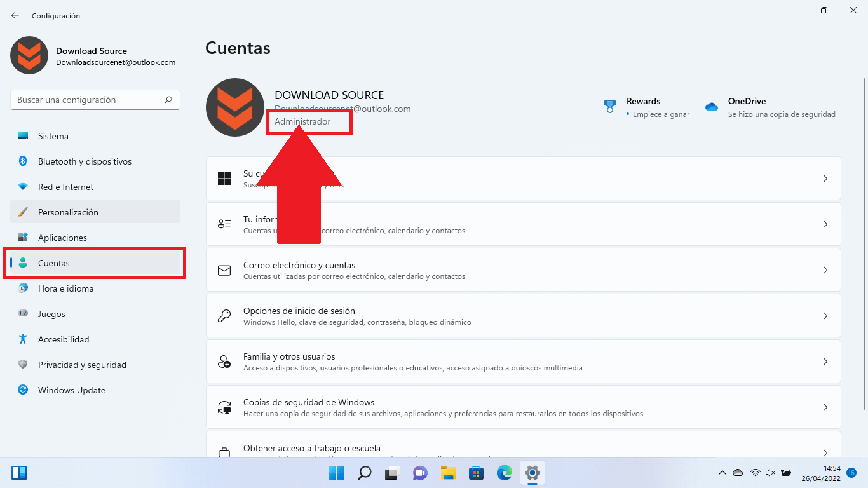Open Hora e idioma settings
The image size is (868, 488).
pyautogui.click(x=95, y=288)
